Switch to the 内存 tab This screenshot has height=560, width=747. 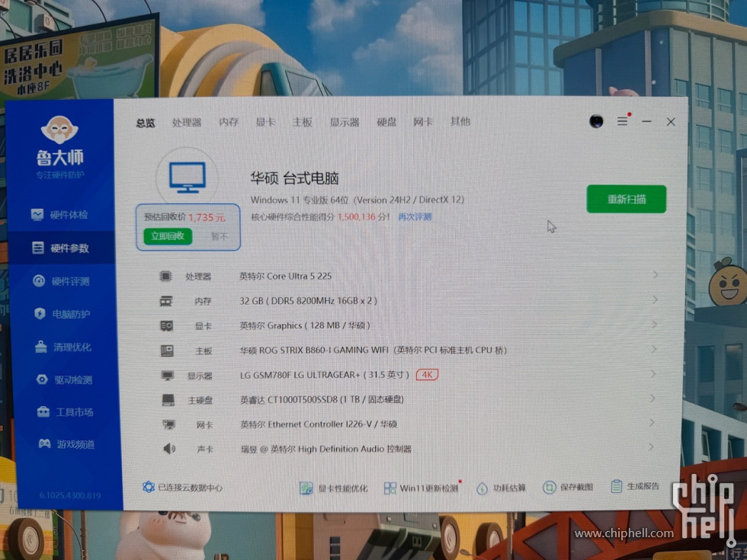point(229,122)
